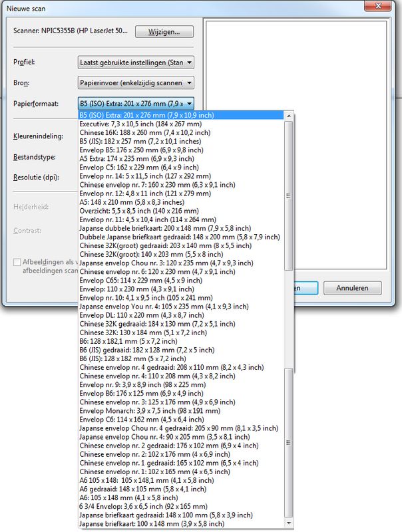Image resolution: width=402 pixels, height=532 pixels.
Task: Close the Nieuwe scan dialog
Action: coord(379,6)
